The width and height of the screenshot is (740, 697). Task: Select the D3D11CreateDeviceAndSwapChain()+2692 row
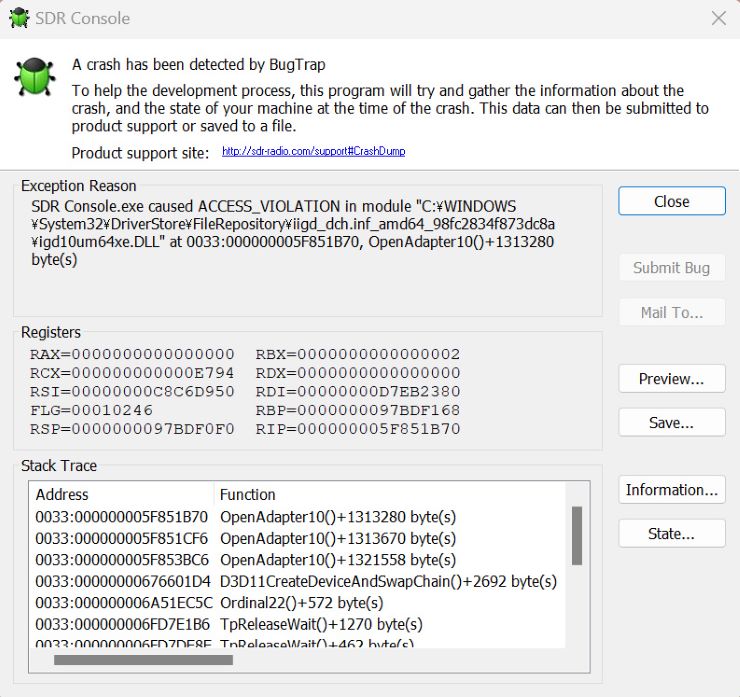pyautogui.click(x=296, y=581)
